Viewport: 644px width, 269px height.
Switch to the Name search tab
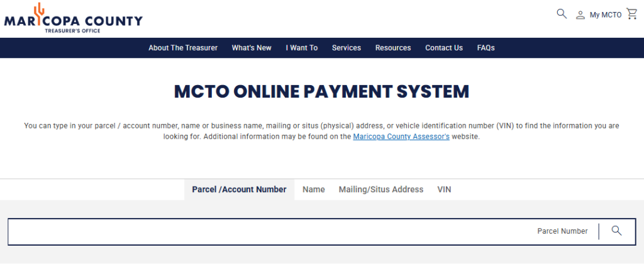(314, 190)
